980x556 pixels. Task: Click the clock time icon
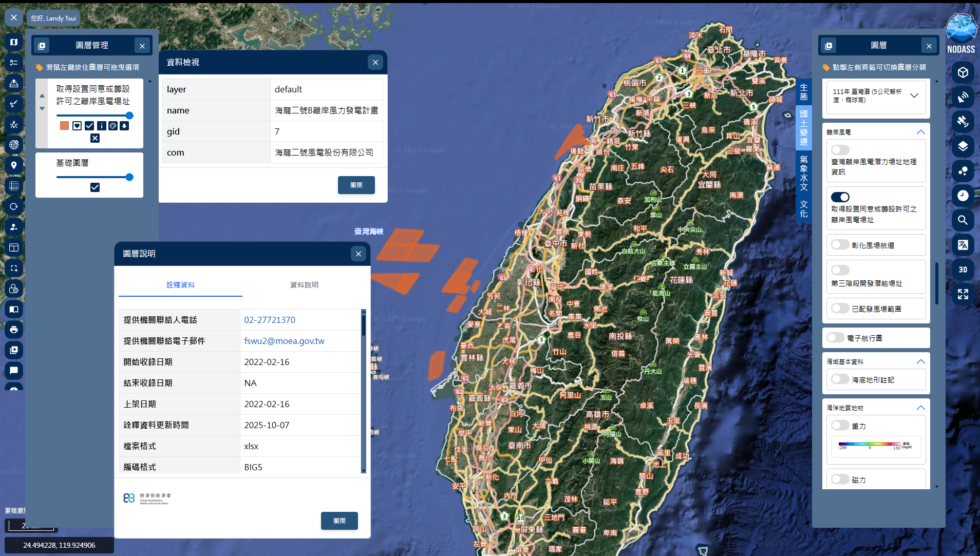963,196
